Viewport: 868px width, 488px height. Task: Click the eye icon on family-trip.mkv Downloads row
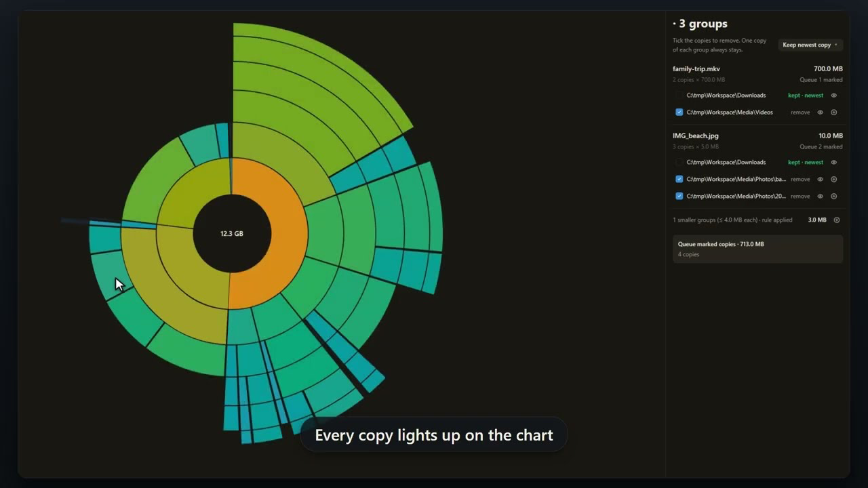tap(833, 96)
